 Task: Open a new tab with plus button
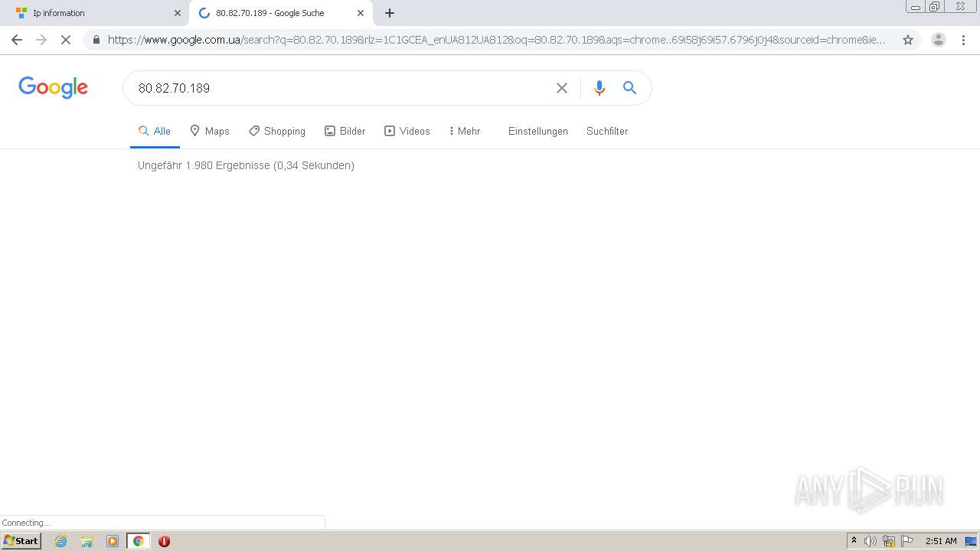[390, 13]
